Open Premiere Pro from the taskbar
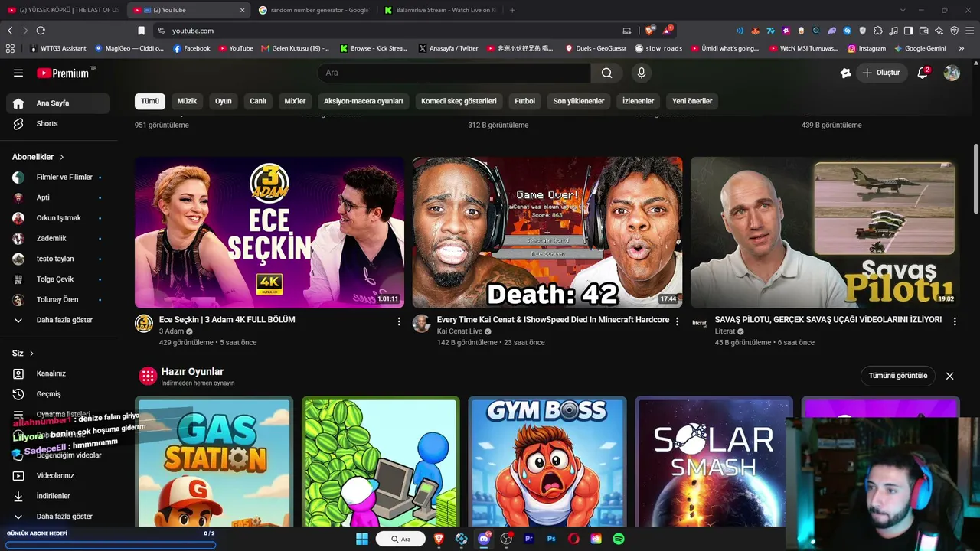 tap(528, 539)
